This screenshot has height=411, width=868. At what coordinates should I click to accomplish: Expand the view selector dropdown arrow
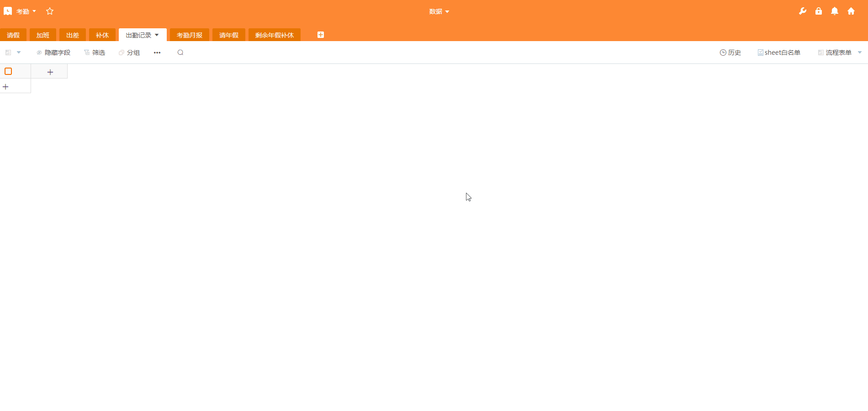coord(19,53)
